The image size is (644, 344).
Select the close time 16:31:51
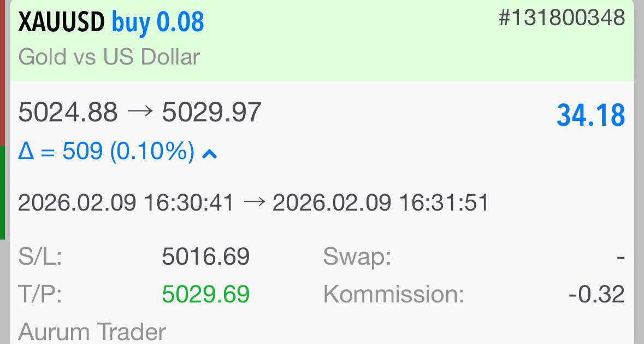pyautogui.click(x=443, y=203)
